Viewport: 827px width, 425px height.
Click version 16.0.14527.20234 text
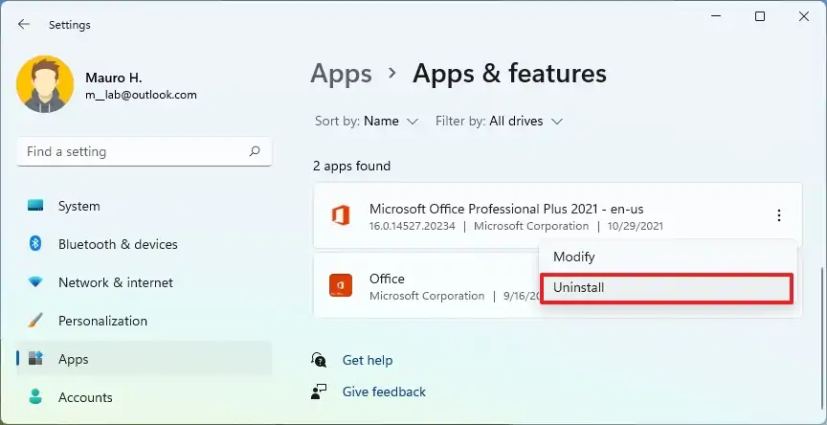click(412, 227)
